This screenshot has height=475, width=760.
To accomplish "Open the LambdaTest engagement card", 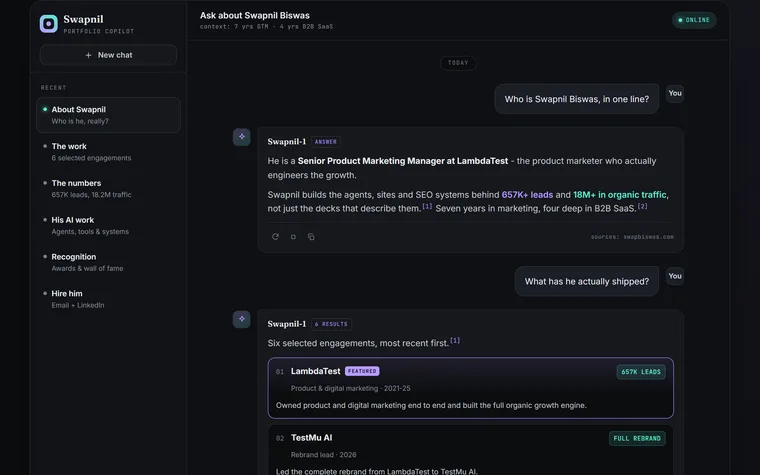I will pyautogui.click(x=471, y=388).
